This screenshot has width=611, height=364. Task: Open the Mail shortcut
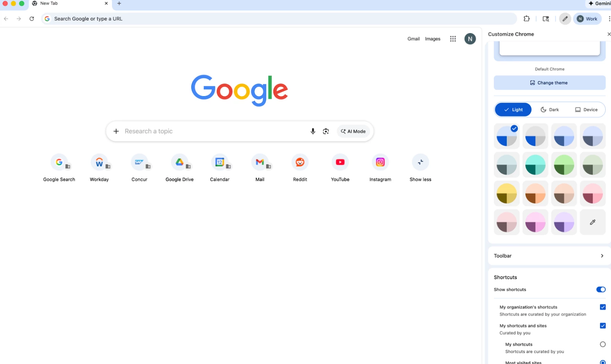coord(260,168)
